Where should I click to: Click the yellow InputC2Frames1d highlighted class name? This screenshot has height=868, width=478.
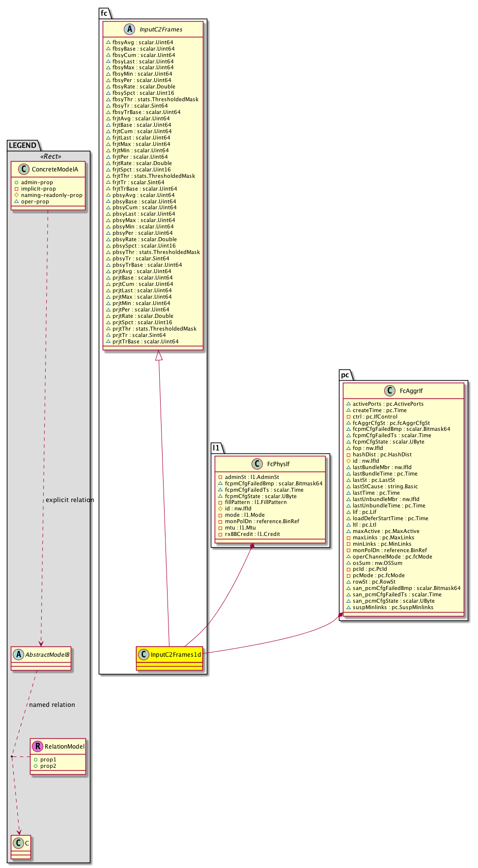175,654
